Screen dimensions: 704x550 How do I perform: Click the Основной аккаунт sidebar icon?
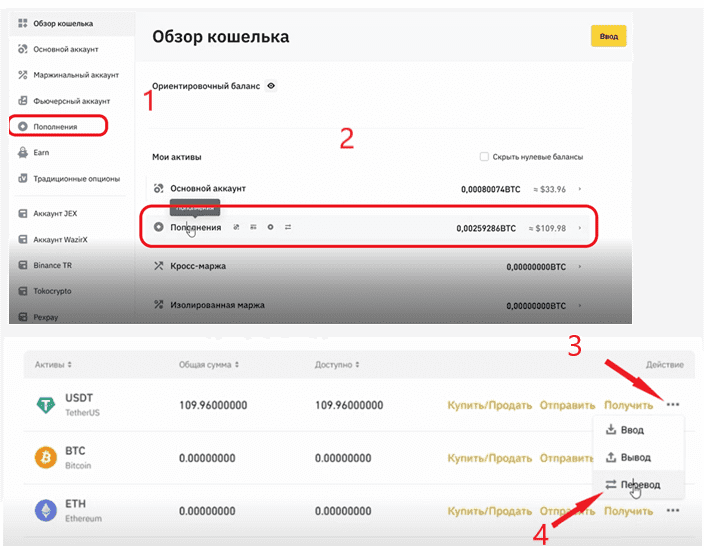tap(22, 49)
